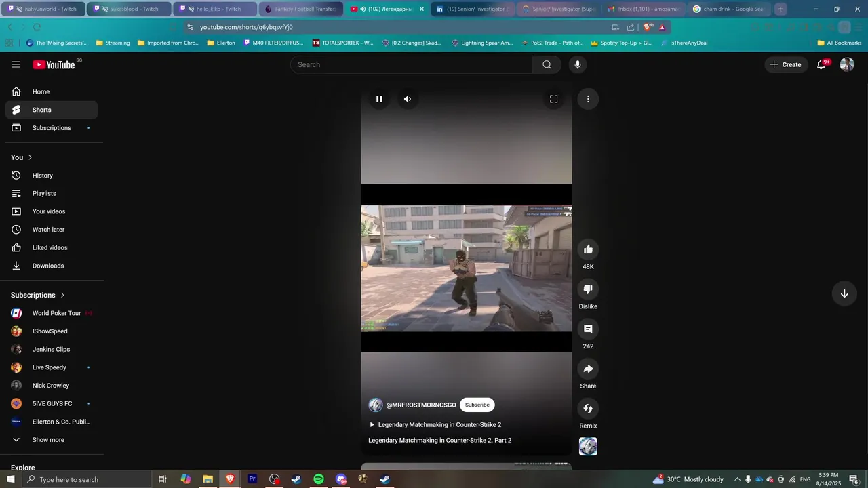Viewport: 868px width, 488px height.
Task: Switch to Fantasy Football Transfers tab
Action: pyautogui.click(x=301, y=9)
